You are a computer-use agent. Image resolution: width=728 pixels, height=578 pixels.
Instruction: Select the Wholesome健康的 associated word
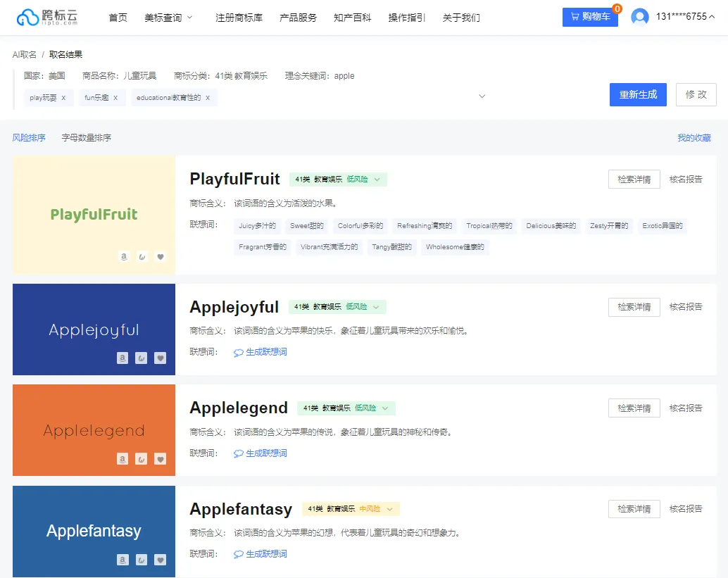pos(455,247)
